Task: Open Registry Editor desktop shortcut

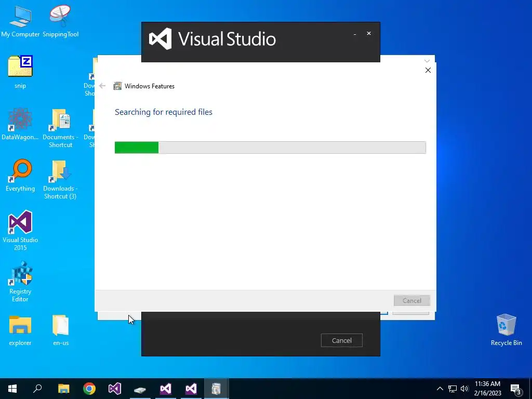Action: [x=20, y=281]
